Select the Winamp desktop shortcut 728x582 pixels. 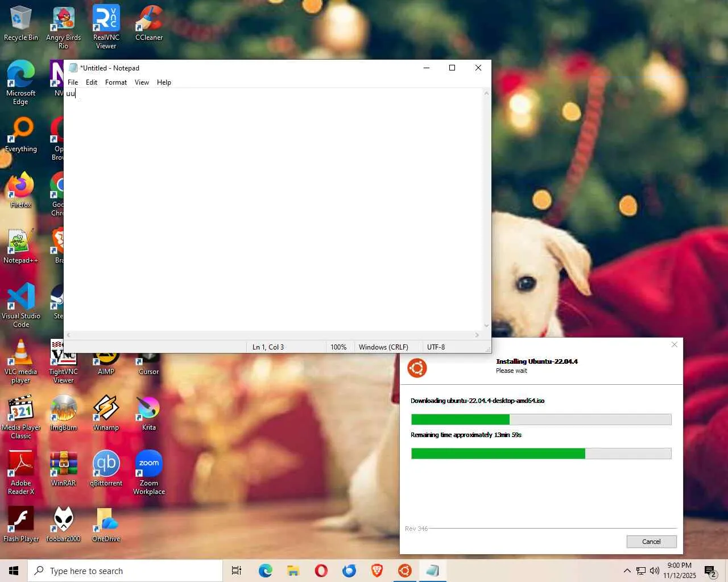(x=106, y=413)
